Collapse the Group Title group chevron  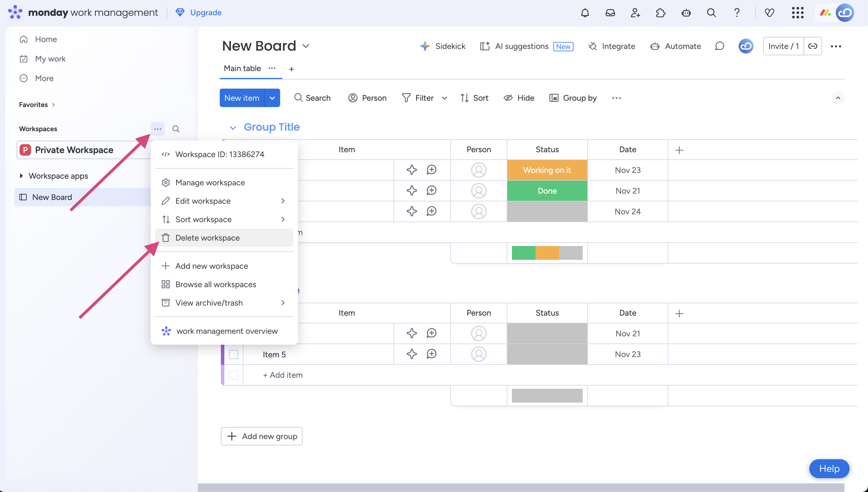tap(233, 127)
